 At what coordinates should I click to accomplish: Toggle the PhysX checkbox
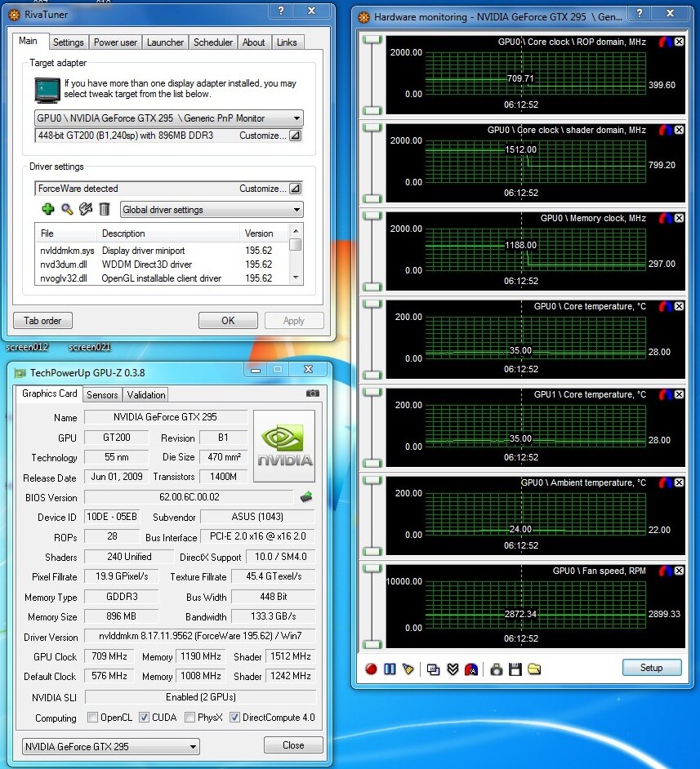tap(189, 718)
